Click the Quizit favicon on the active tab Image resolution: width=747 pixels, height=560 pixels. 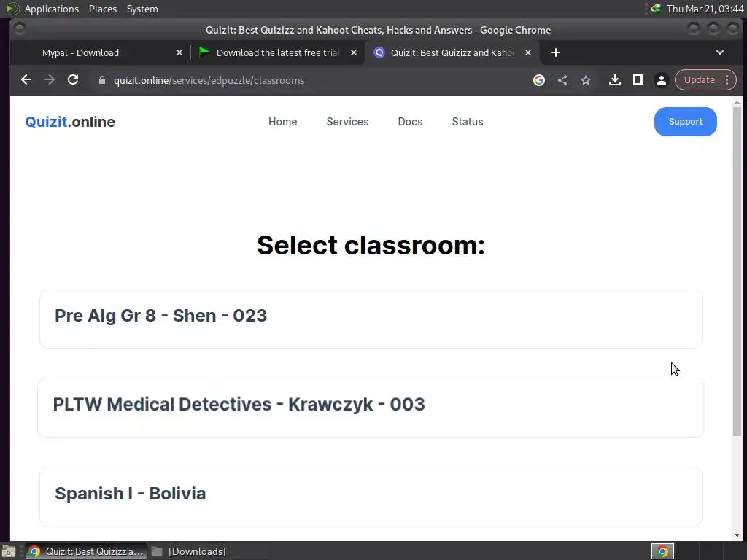[x=379, y=52]
